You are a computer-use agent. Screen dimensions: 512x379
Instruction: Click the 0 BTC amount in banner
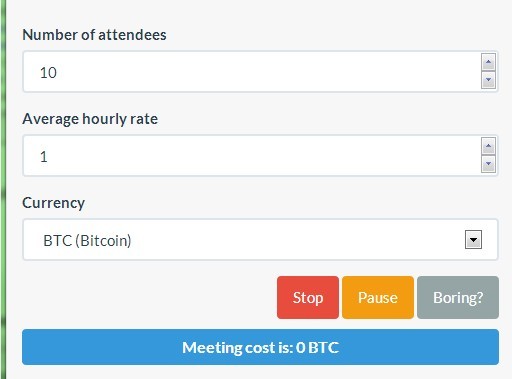point(317,347)
